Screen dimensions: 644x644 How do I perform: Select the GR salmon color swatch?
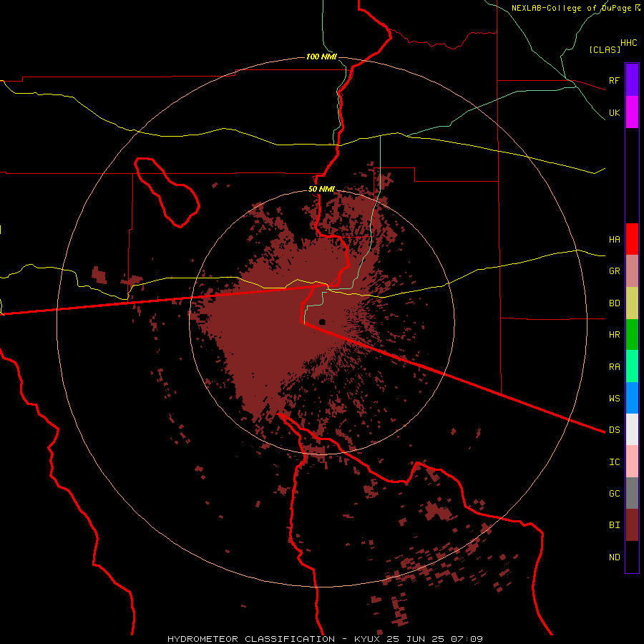coord(632,271)
